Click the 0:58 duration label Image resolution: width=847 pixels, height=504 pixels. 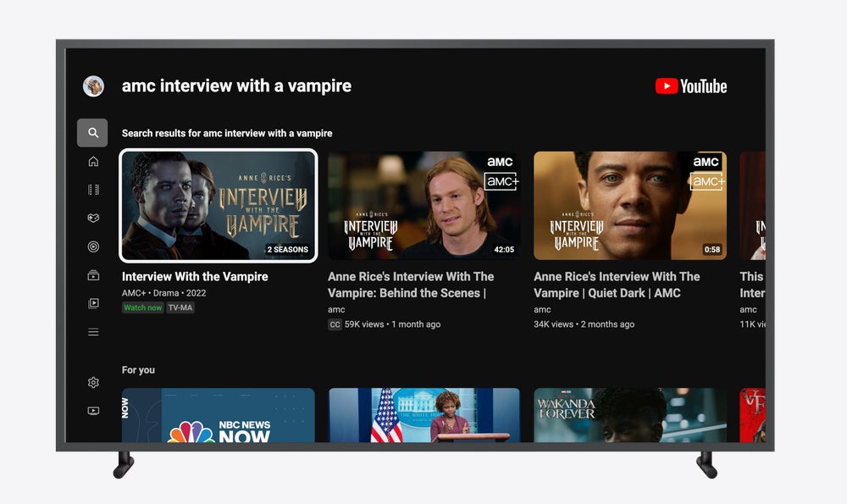[712, 250]
